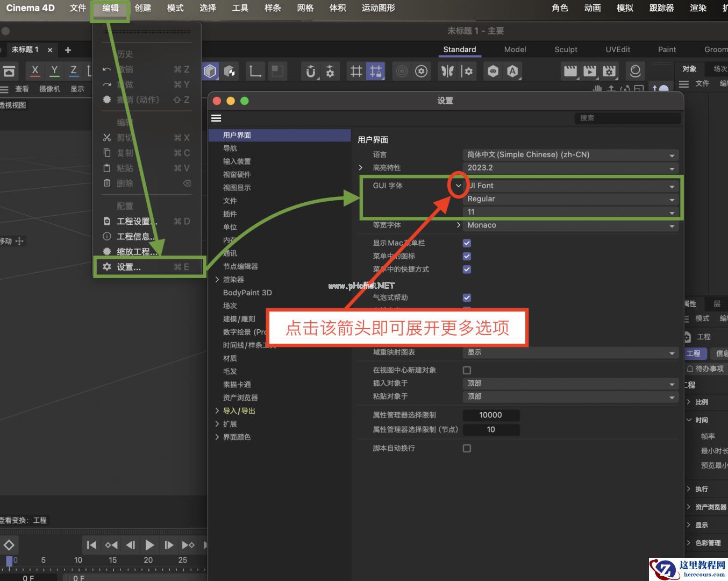Image resolution: width=728 pixels, height=581 pixels.
Task: Render to Picture Viewer clapperboard play icon
Action: click(x=590, y=71)
